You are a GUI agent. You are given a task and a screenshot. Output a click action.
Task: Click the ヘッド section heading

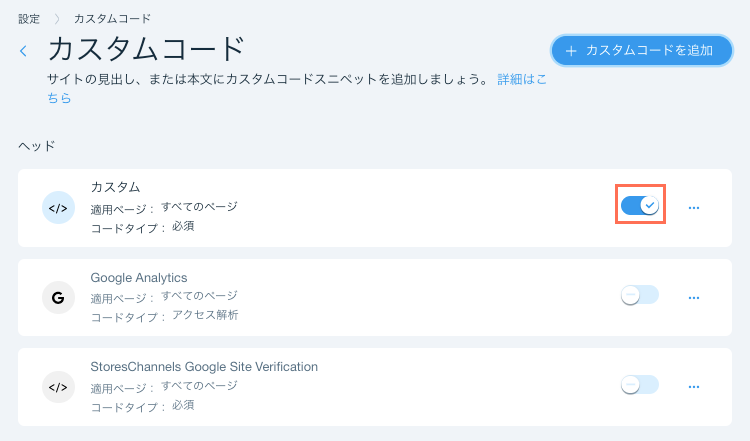click(36, 146)
